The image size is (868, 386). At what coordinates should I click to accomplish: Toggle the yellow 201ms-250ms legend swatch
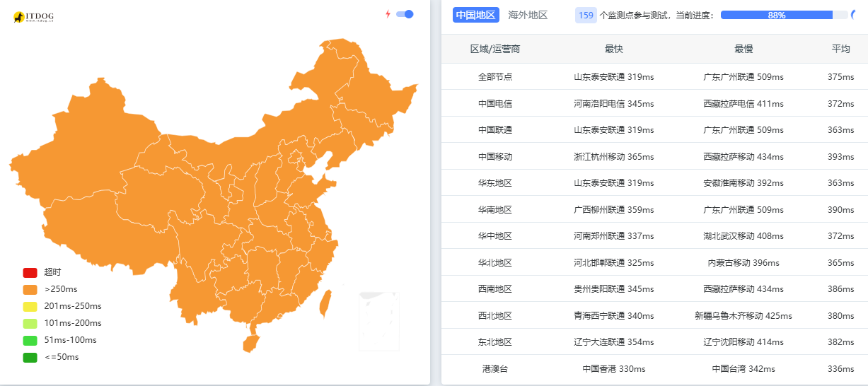coord(30,306)
